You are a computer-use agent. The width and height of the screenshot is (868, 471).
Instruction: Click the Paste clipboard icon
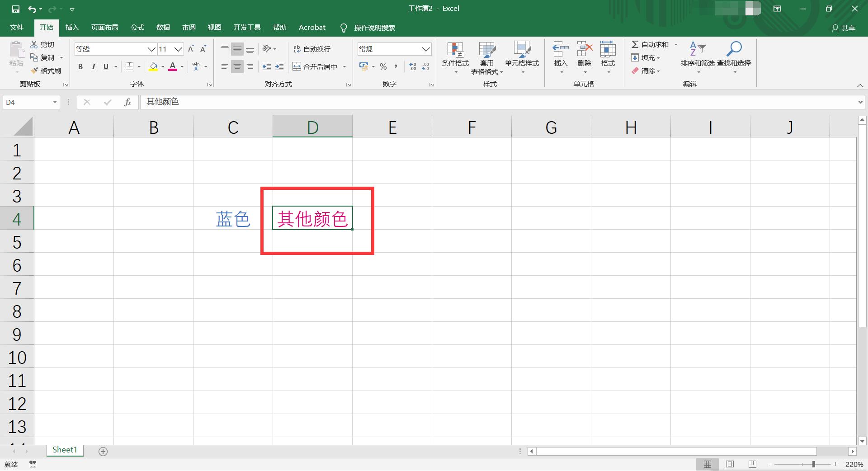pyautogui.click(x=17, y=50)
